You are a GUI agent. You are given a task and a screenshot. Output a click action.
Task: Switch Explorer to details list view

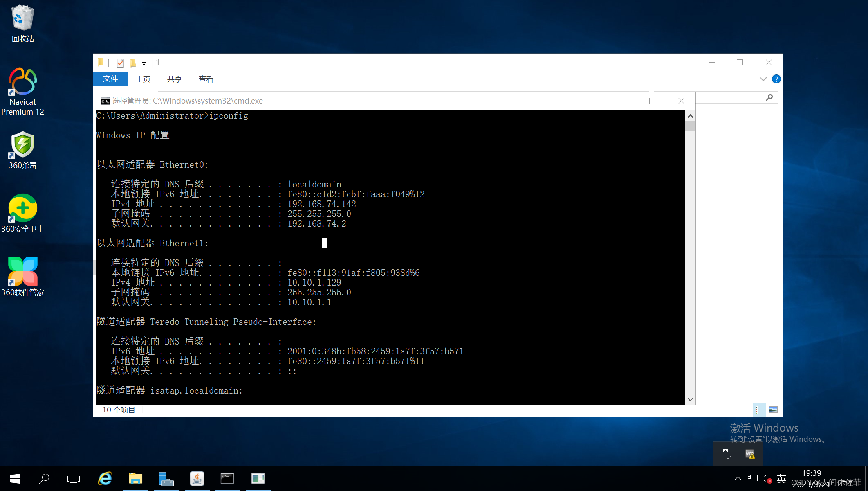click(759, 410)
